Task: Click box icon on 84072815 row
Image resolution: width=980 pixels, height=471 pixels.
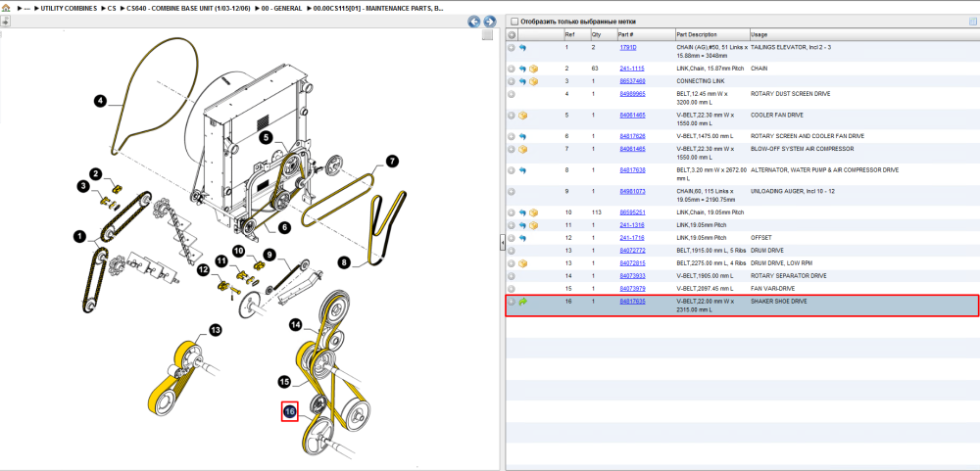Action: point(522,263)
